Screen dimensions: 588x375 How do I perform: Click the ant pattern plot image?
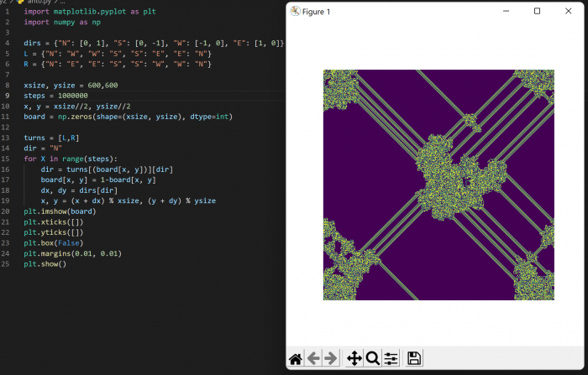[438, 185]
